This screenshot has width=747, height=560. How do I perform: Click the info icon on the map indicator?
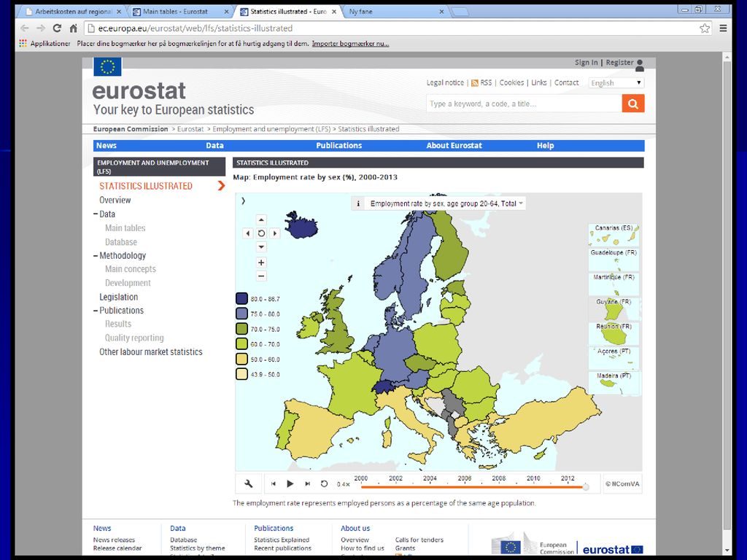pos(358,204)
